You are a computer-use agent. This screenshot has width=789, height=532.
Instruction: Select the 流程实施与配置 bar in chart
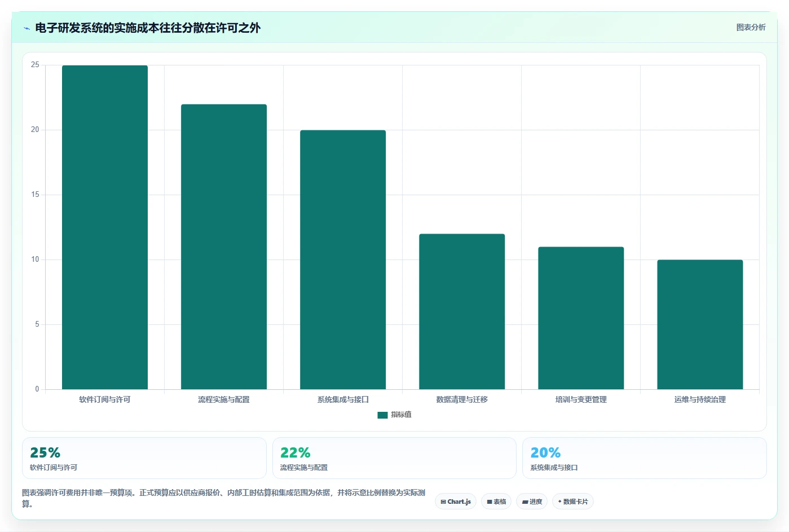tap(224, 247)
